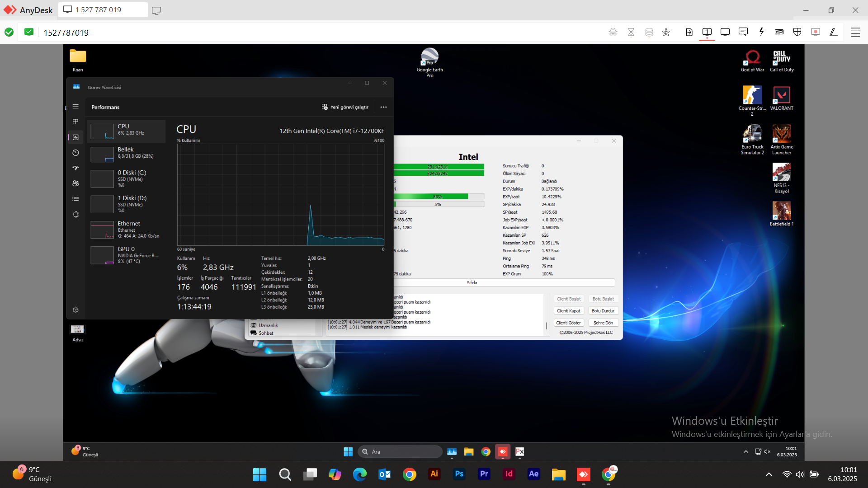Open Task Manager Users page icon
The width and height of the screenshot is (868, 488).
[x=75, y=183]
